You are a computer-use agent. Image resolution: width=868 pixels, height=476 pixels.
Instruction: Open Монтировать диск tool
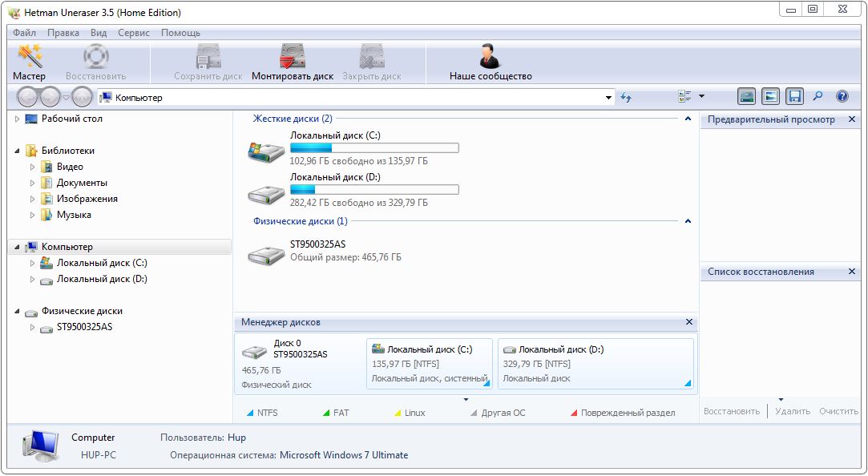[293, 63]
